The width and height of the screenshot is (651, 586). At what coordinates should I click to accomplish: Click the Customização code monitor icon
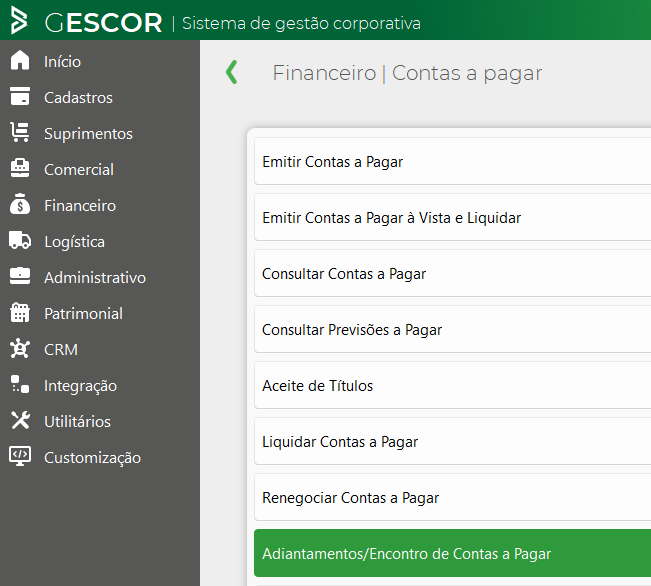pyautogui.click(x=20, y=457)
